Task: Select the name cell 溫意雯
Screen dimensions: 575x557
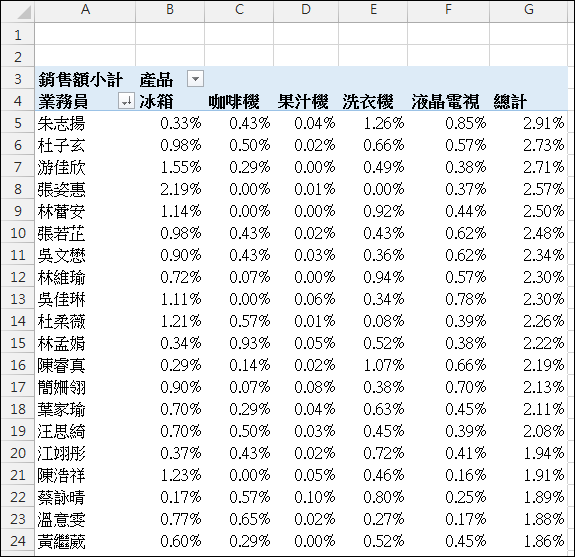Action: click(x=85, y=519)
